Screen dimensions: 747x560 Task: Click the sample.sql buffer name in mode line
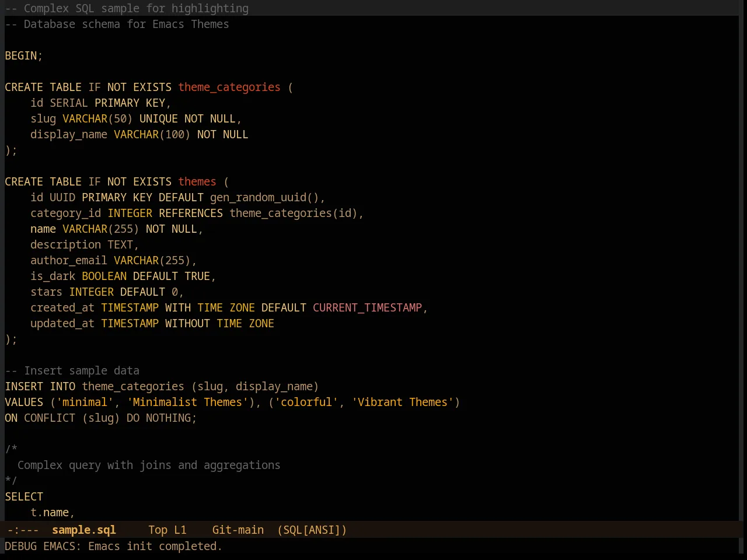coord(84,530)
